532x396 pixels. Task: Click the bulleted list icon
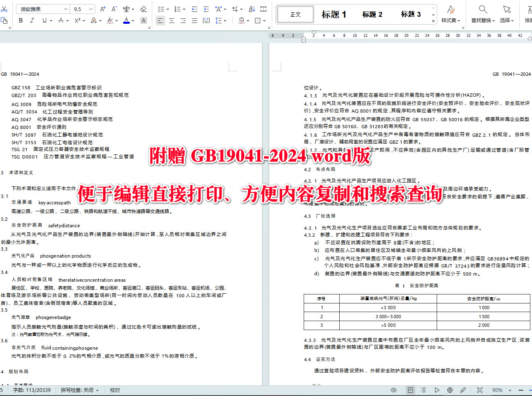coord(161,9)
